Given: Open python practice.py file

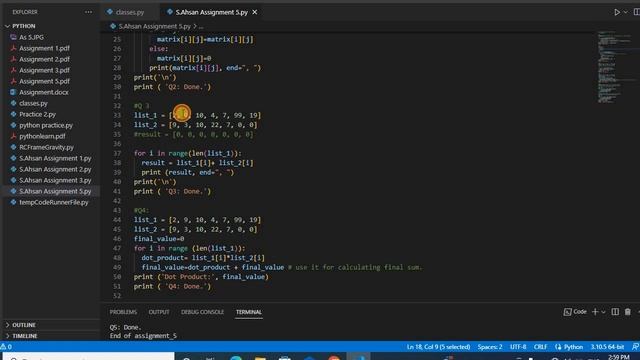Looking at the screenshot, I should click(x=46, y=125).
